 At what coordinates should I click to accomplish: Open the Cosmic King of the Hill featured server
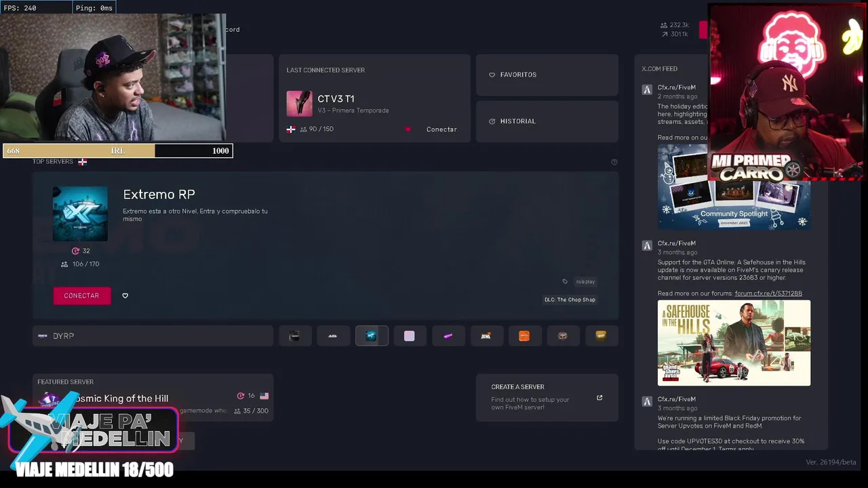[153, 398]
